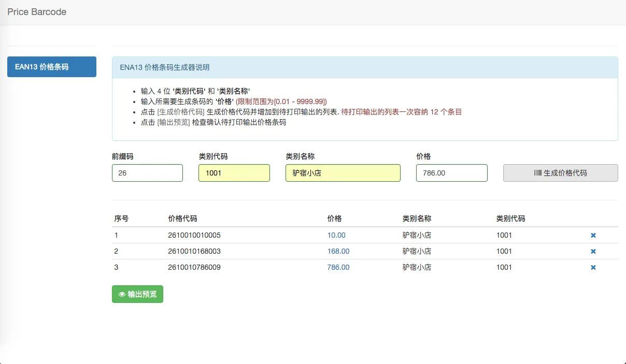The image size is (626, 364).
Task: Click the red price range note (限制范围为[0.01 - 9999.99])
Action: [x=281, y=101]
